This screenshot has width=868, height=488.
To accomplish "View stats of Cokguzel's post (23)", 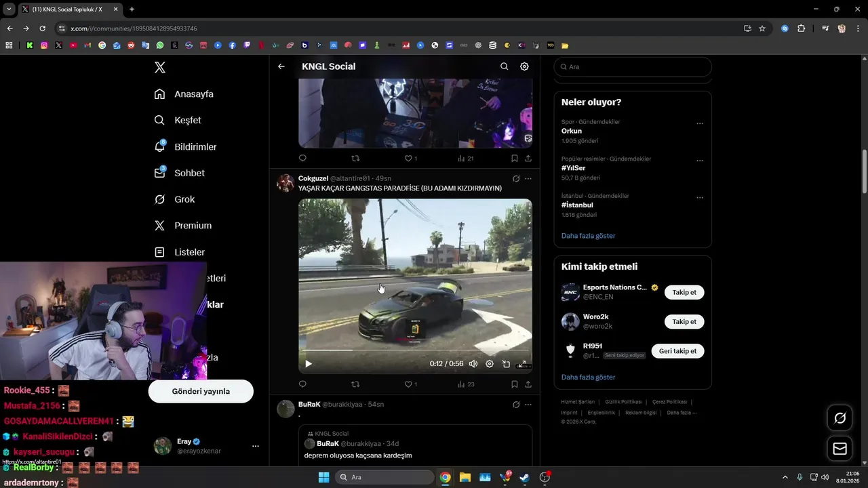I will point(466,384).
